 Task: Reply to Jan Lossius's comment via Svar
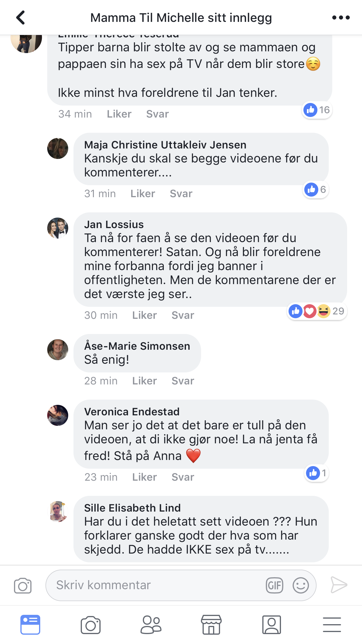pyautogui.click(x=183, y=315)
